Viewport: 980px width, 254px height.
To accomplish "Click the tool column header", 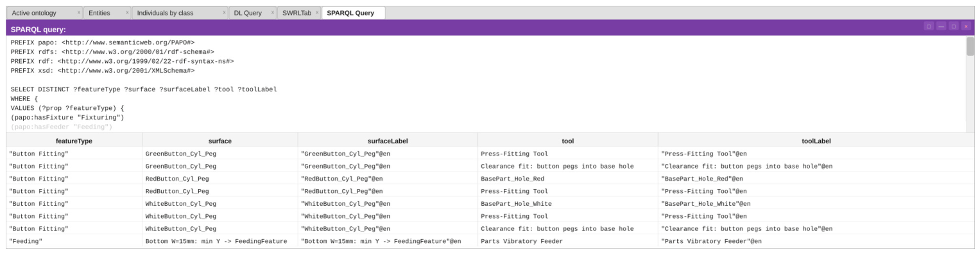I will tap(568, 140).
